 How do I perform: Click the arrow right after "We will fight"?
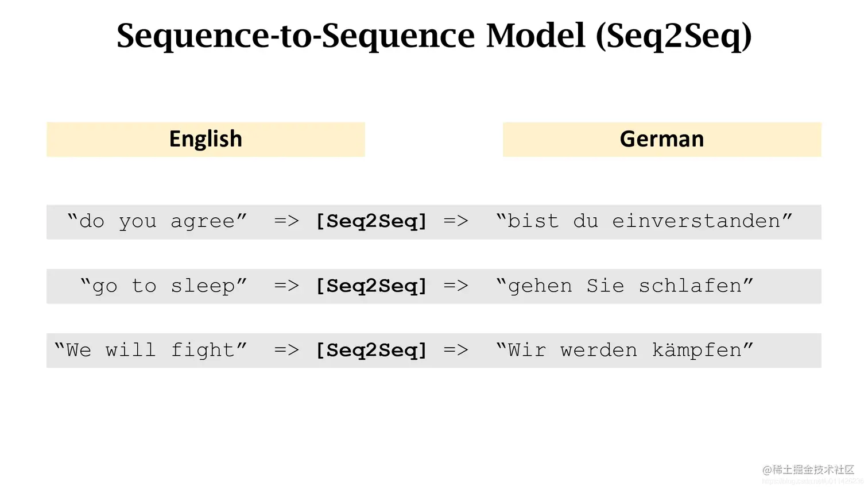[x=286, y=350]
